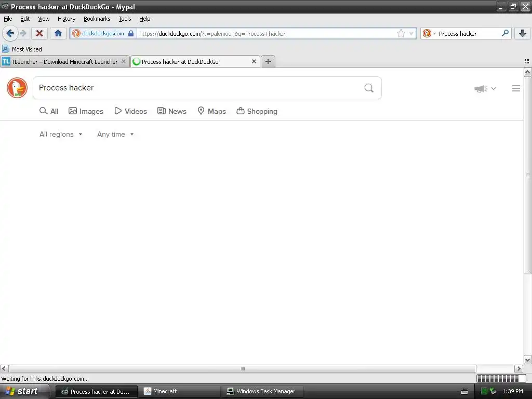Switch to Maps results
Viewport: 532px width, 399px height.
point(212,111)
